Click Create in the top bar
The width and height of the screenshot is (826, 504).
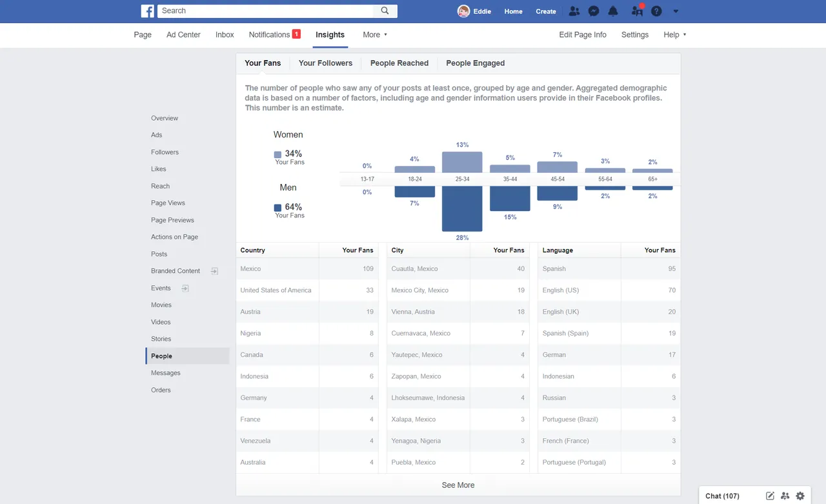click(x=546, y=12)
